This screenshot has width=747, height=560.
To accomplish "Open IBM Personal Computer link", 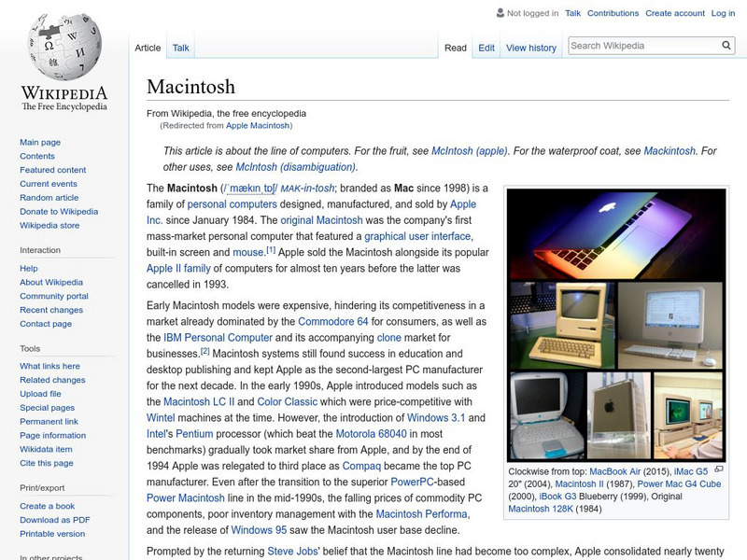I will pos(218,338).
